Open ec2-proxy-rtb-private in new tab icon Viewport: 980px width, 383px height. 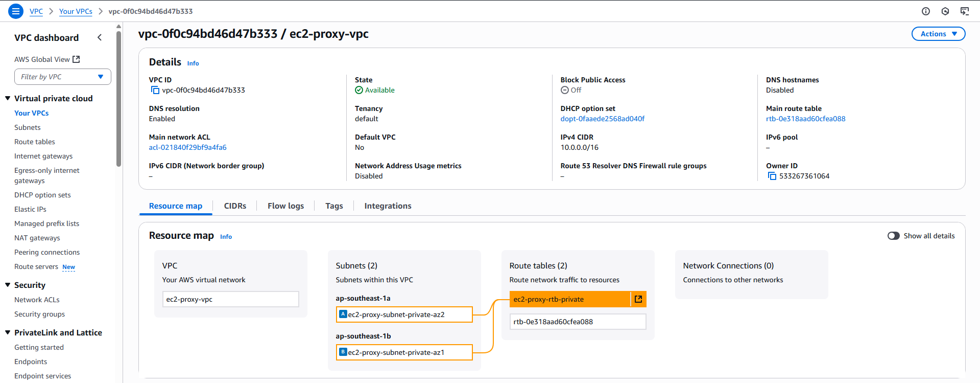click(x=638, y=299)
